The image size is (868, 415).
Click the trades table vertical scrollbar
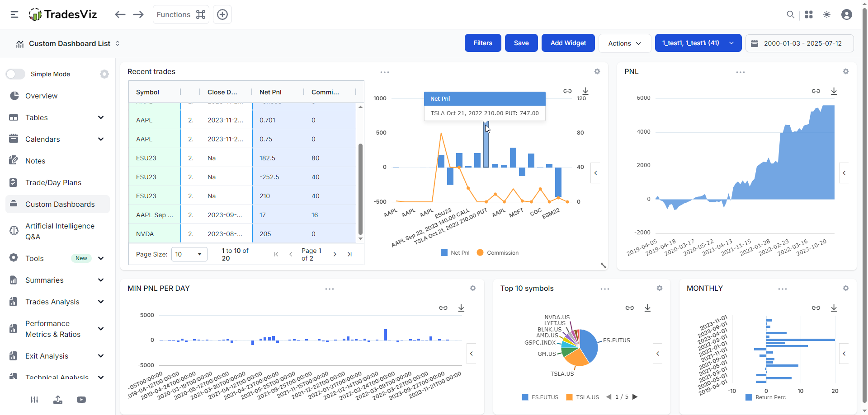click(x=360, y=189)
